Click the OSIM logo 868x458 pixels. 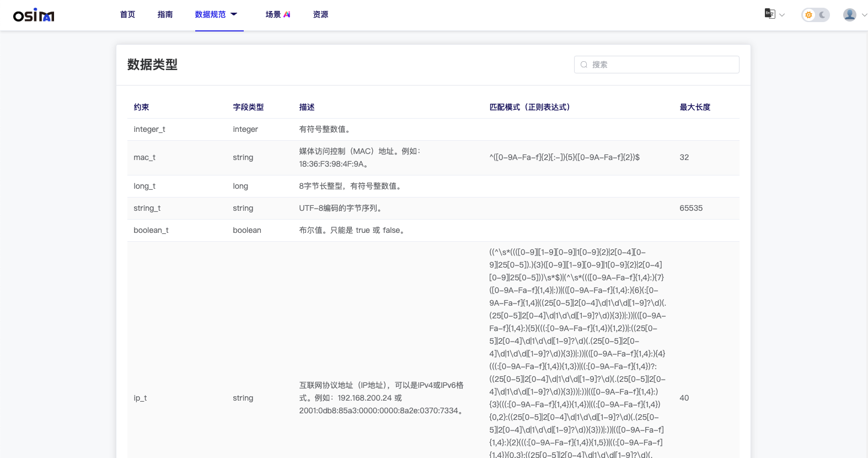pos(34,15)
